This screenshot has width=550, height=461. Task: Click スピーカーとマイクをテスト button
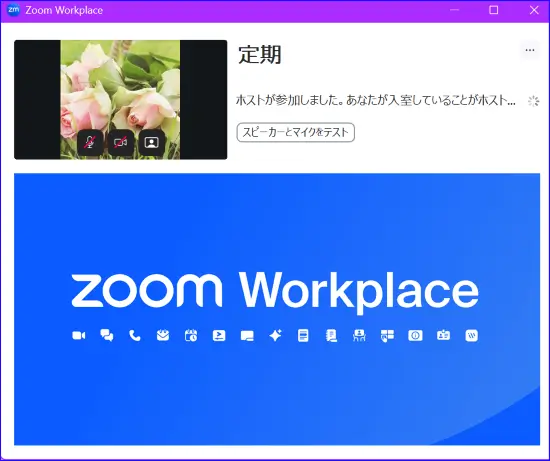click(296, 132)
